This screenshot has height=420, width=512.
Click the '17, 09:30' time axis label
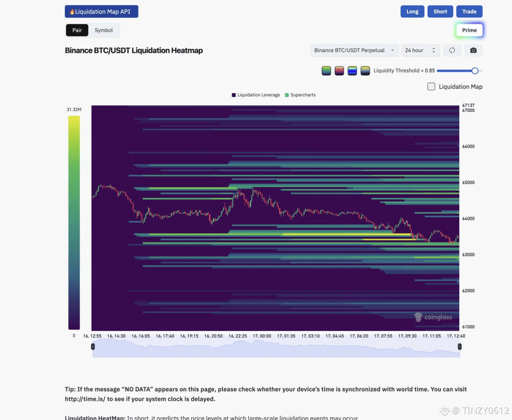407,336
